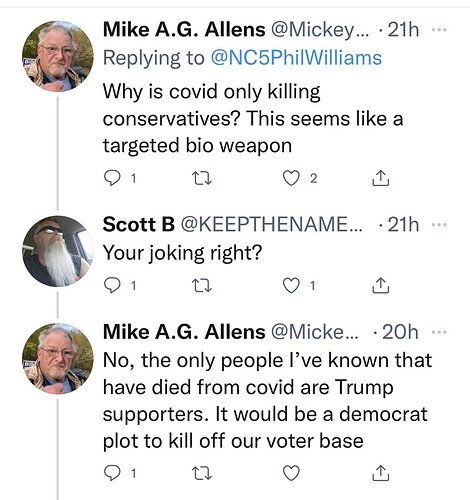The height and width of the screenshot is (500, 470).
Task: Share the 'democrat plot' tweet
Action: 380,473
